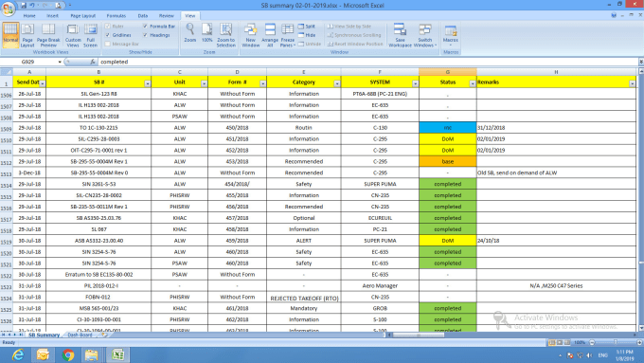Image resolution: width=644 pixels, height=363 pixels.
Task: Open Page Break Preview
Action: coord(48,35)
